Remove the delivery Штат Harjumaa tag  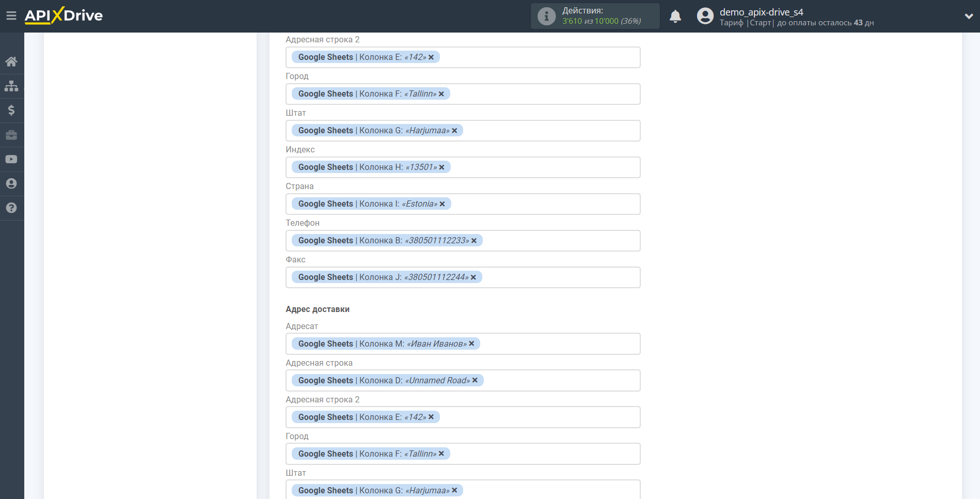pyautogui.click(x=454, y=490)
